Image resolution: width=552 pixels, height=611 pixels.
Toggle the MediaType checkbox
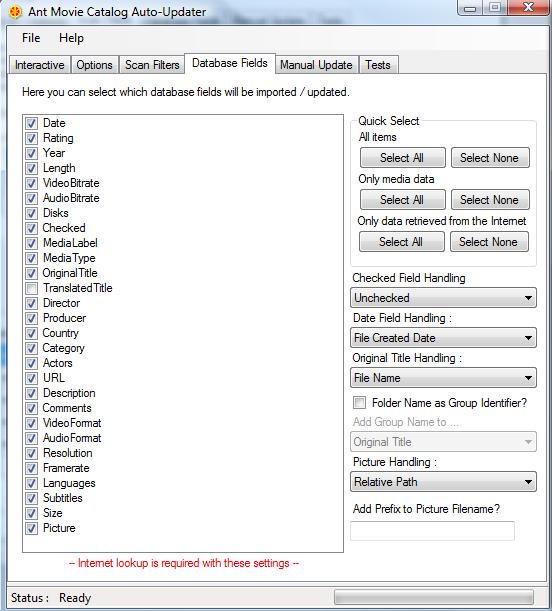tap(32, 258)
